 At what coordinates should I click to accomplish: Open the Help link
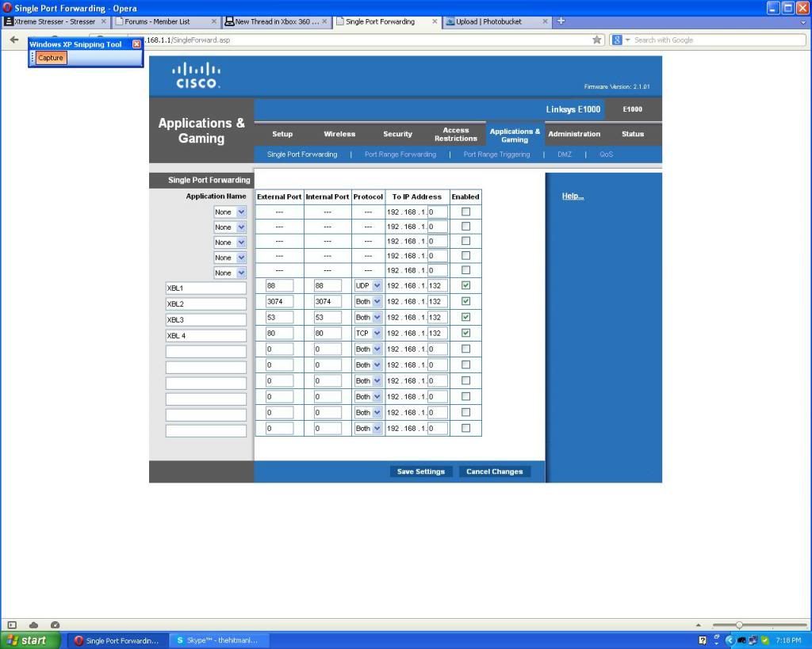tap(573, 197)
